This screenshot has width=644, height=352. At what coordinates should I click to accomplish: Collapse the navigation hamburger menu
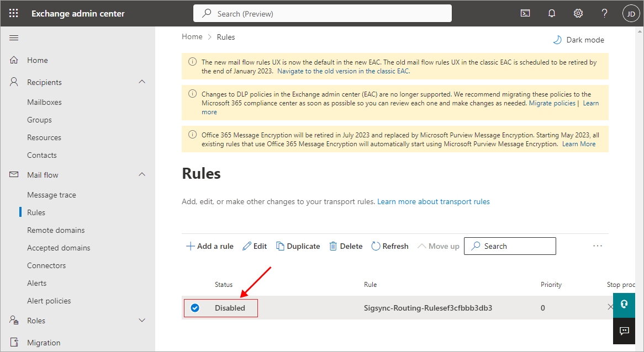point(14,38)
